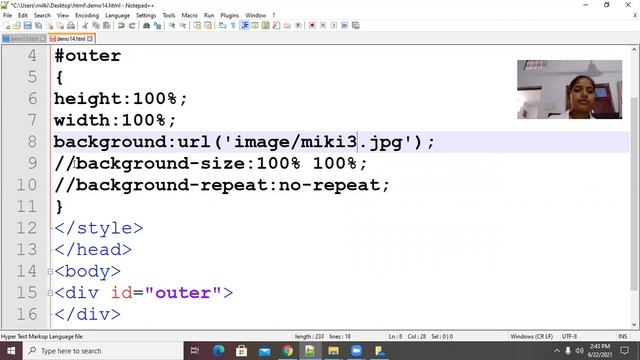640x360 pixels.
Task: Expand the system tray hidden icons chevron
Action: pyautogui.click(x=557, y=351)
